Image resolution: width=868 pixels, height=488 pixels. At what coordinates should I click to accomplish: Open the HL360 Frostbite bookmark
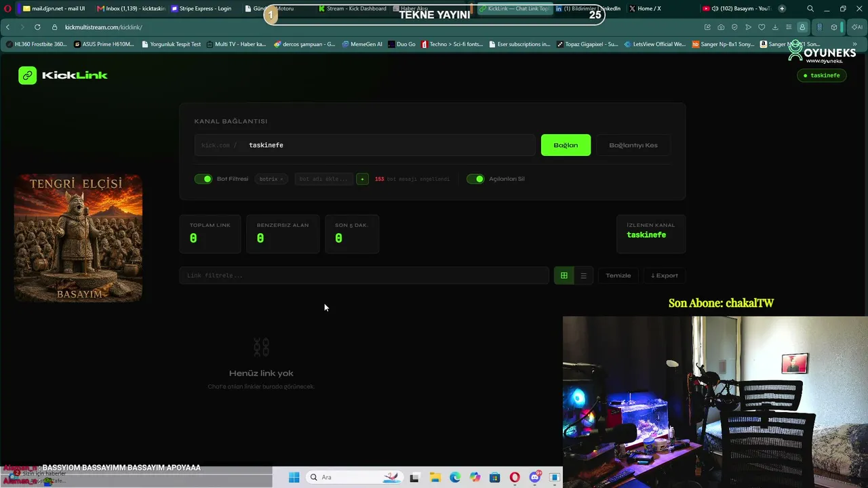[x=36, y=44]
